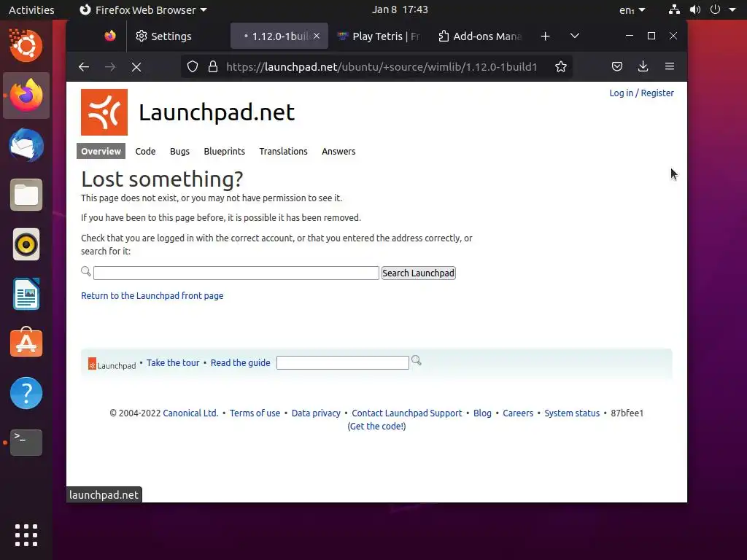Open the Help dock icon
This screenshot has width=747, height=560.
point(26,393)
